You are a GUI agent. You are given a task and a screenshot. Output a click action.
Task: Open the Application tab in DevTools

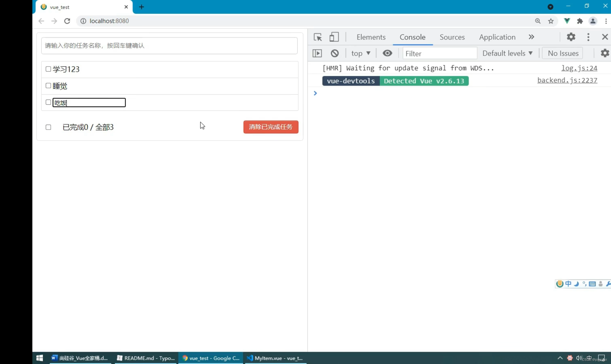point(497,37)
